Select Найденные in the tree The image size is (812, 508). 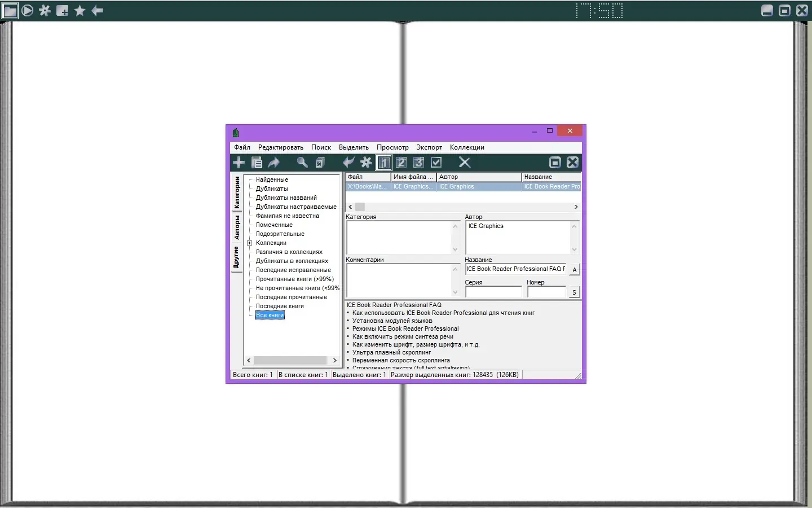click(x=272, y=179)
